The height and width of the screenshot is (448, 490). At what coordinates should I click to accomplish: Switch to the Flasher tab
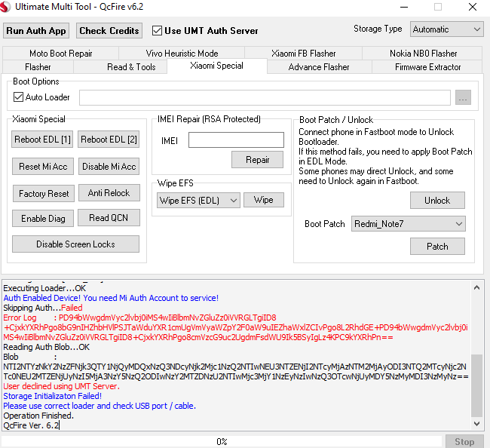pos(38,67)
